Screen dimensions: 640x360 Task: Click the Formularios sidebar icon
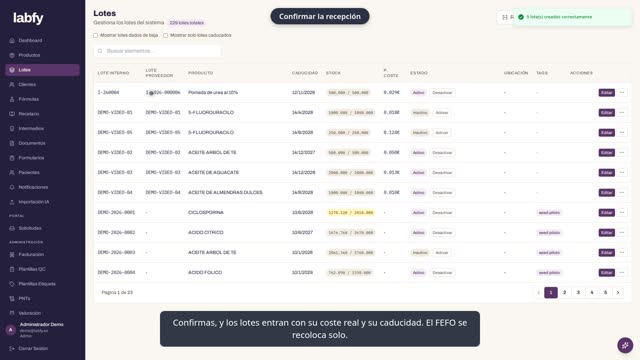click(x=12, y=158)
